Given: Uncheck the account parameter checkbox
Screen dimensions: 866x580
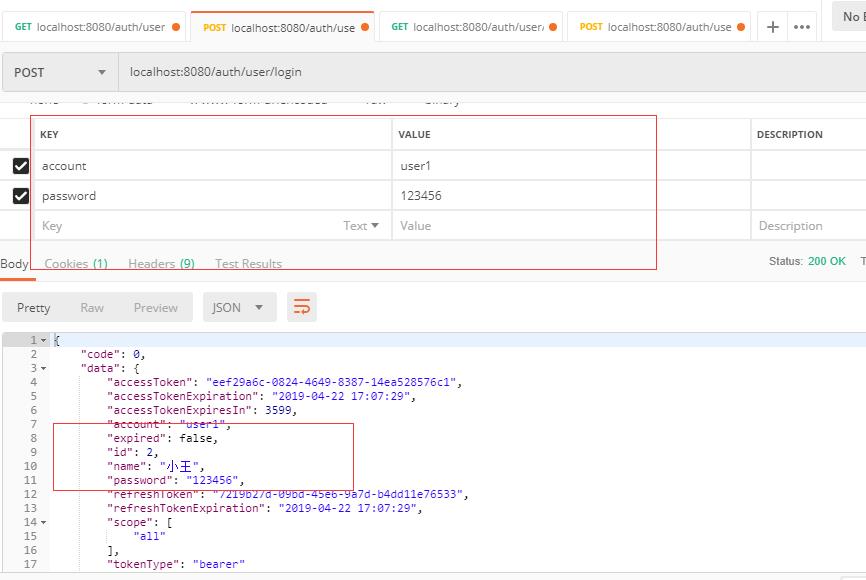Looking at the screenshot, I should click(21, 166).
